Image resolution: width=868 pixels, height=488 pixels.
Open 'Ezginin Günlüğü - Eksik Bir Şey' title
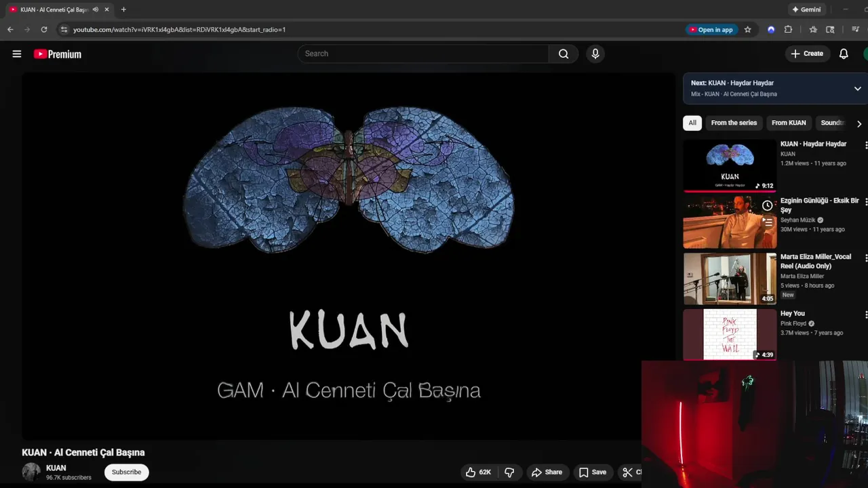pos(820,205)
